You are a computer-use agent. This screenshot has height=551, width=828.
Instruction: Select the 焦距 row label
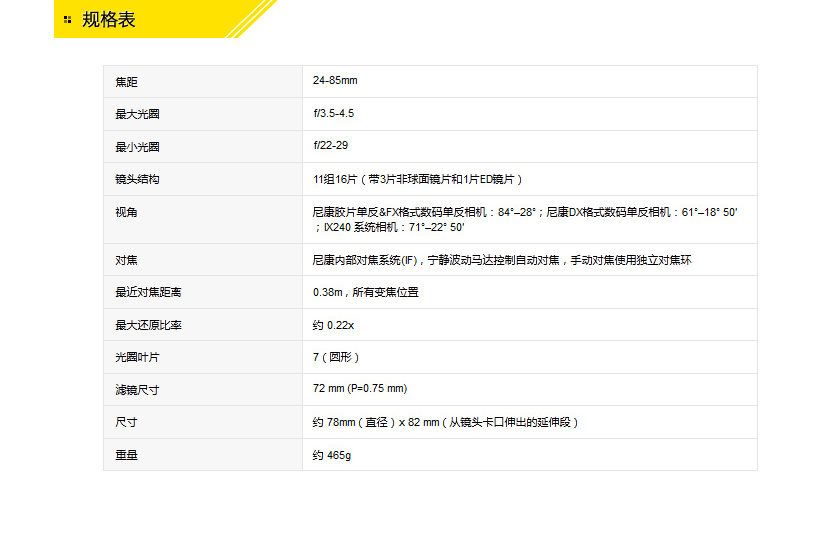(x=126, y=82)
